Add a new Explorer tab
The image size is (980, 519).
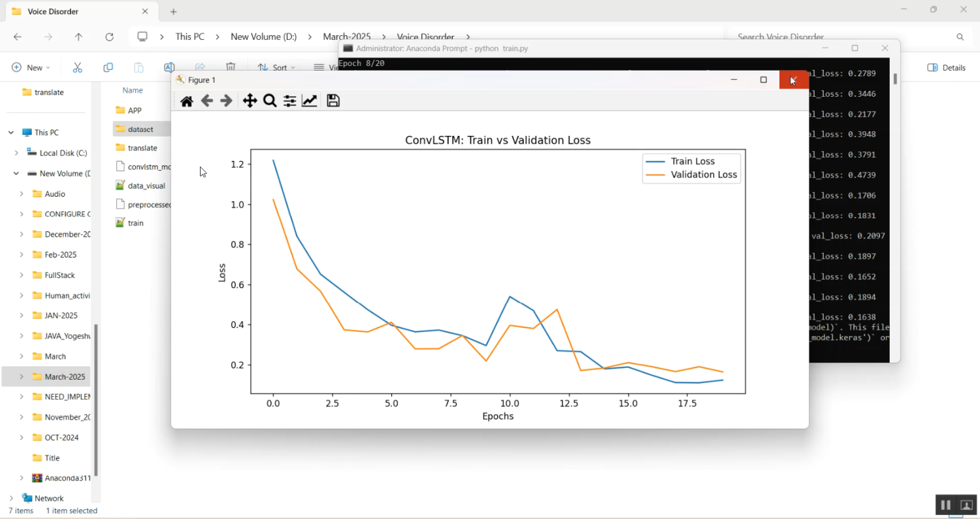click(x=173, y=12)
